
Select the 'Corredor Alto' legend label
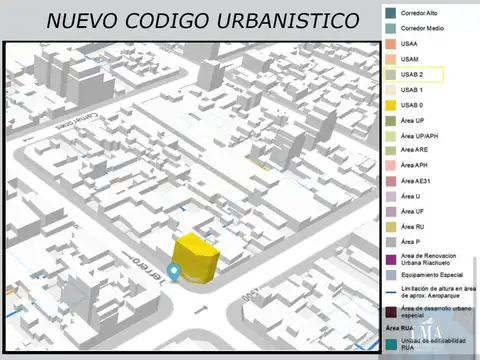click(x=419, y=13)
